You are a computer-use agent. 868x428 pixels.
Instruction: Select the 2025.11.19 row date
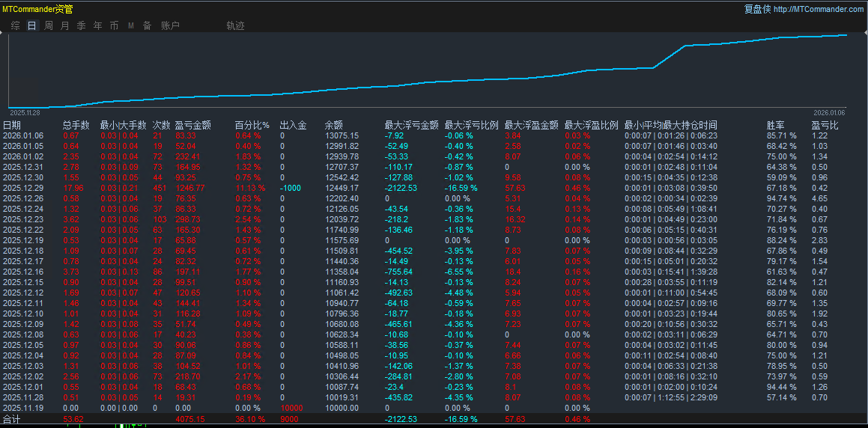(x=22, y=408)
